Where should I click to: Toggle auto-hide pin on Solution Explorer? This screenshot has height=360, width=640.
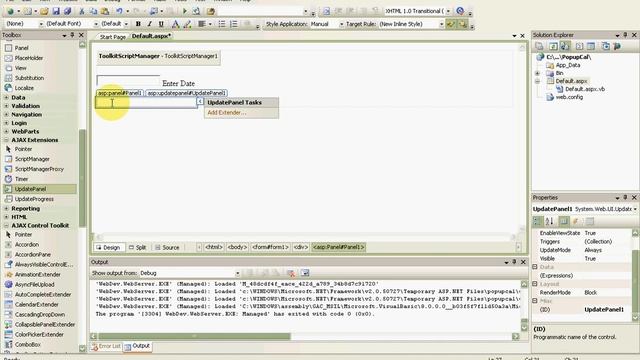tap(625, 35)
